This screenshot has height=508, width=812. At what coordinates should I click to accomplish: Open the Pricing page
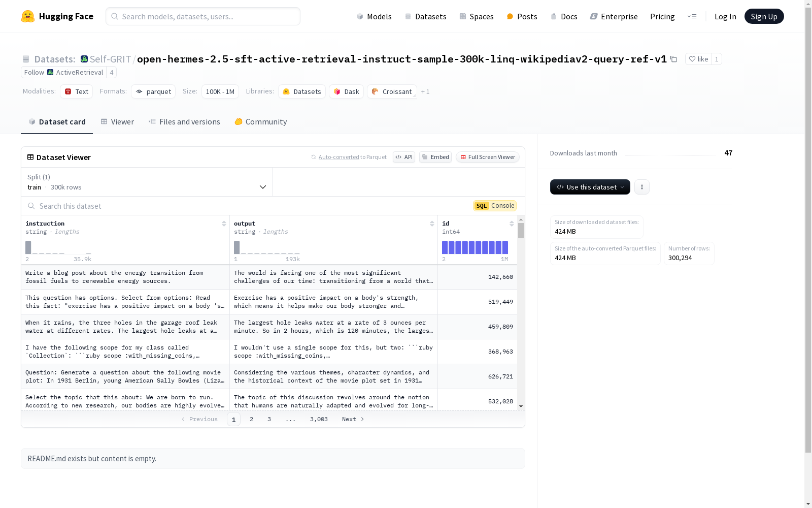pos(662,16)
